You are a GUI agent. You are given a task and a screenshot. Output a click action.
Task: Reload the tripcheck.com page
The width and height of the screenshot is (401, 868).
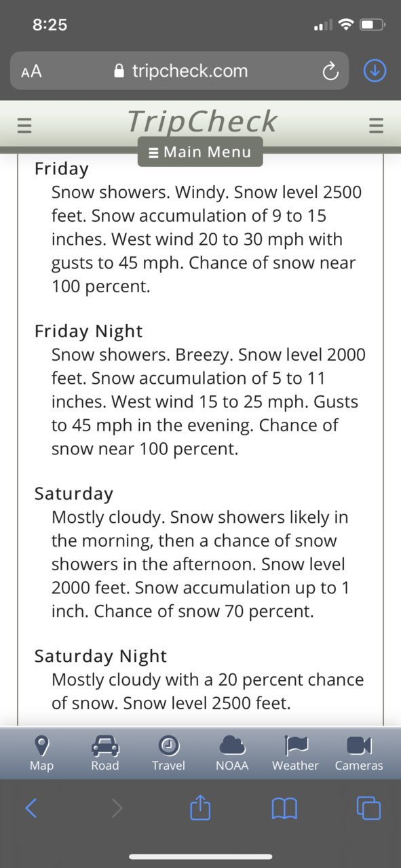point(330,71)
